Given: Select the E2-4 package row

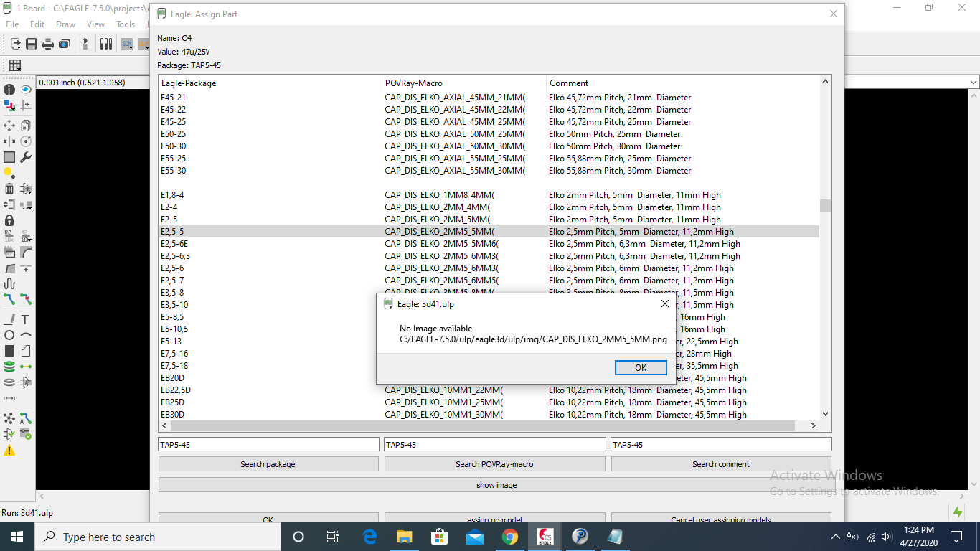Looking at the screenshot, I should click(x=489, y=207).
